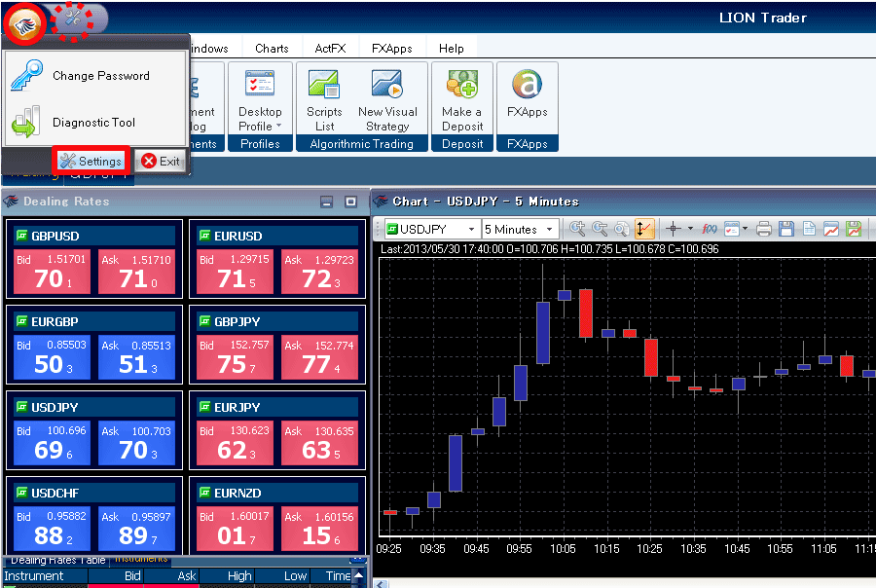Click the green icon beside USDCHF
Screen dimensions: 876x588
pyautogui.click(x=21, y=493)
